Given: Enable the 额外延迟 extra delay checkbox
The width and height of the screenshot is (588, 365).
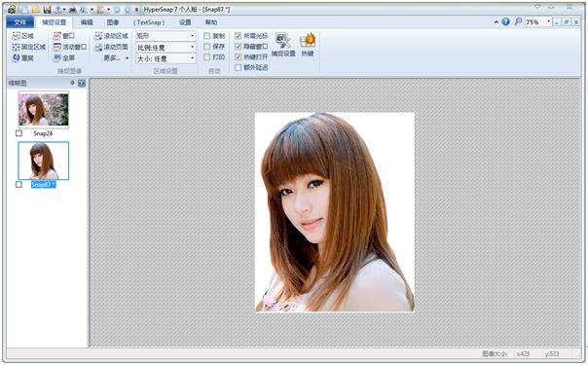Looking at the screenshot, I should [x=238, y=67].
